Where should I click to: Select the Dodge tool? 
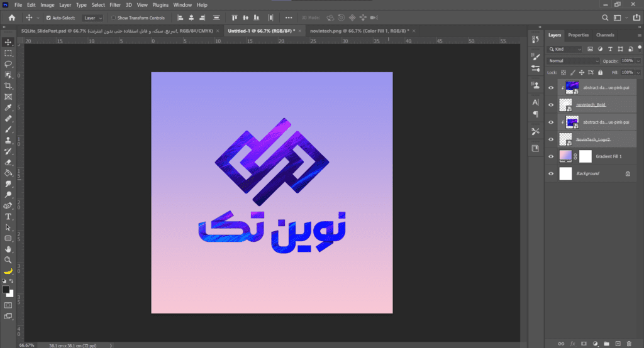click(8, 195)
